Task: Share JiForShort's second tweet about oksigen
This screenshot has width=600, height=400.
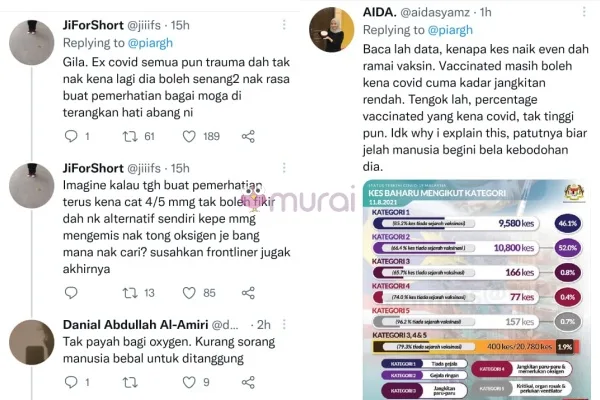Action: (x=248, y=293)
